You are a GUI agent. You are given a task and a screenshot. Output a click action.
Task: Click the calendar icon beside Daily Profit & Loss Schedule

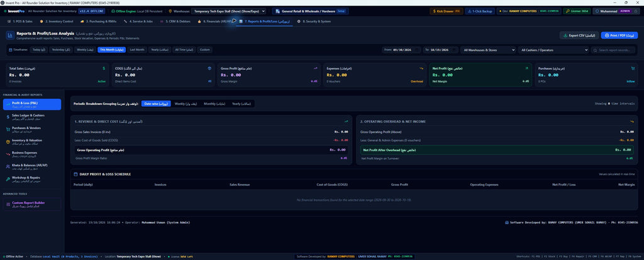(x=75, y=174)
